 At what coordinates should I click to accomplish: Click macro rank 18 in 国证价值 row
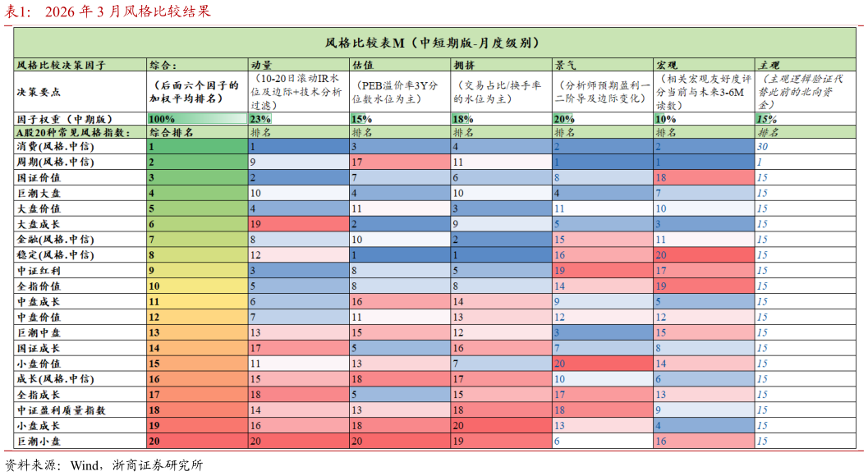tap(704, 177)
